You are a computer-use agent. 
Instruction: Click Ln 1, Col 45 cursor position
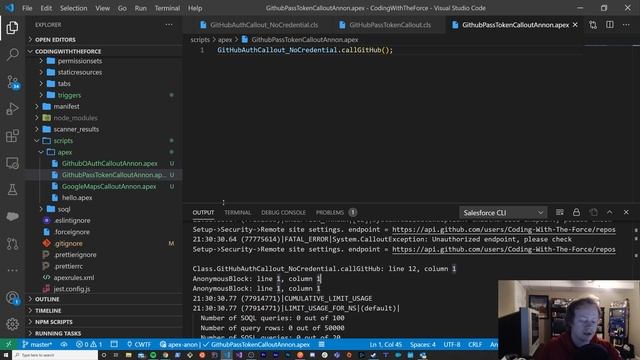point(385,344)
